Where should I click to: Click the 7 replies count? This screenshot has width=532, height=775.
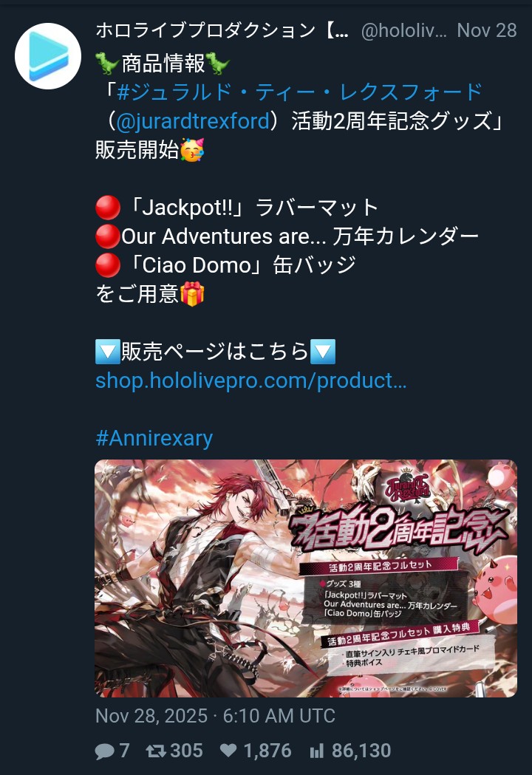124,751
